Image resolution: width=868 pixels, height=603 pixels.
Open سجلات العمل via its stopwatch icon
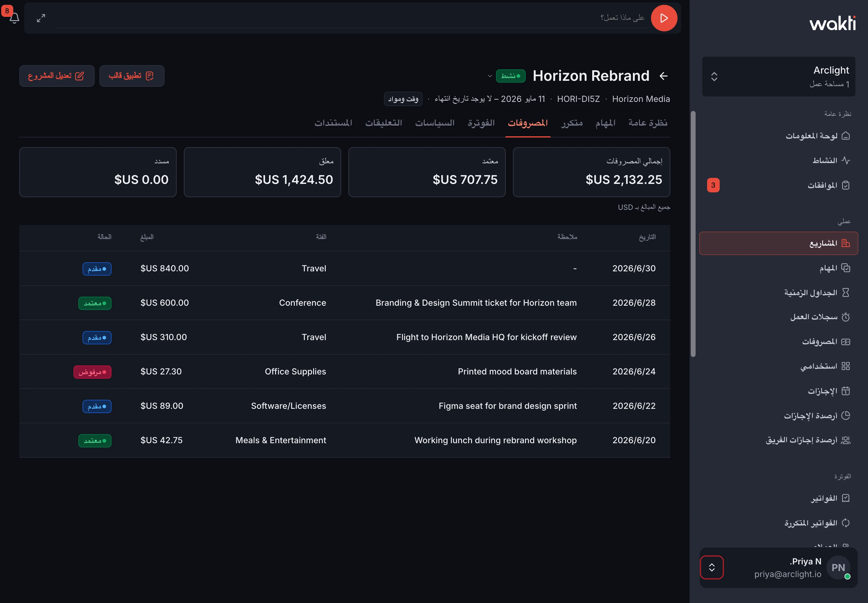(x=846, y=317)
